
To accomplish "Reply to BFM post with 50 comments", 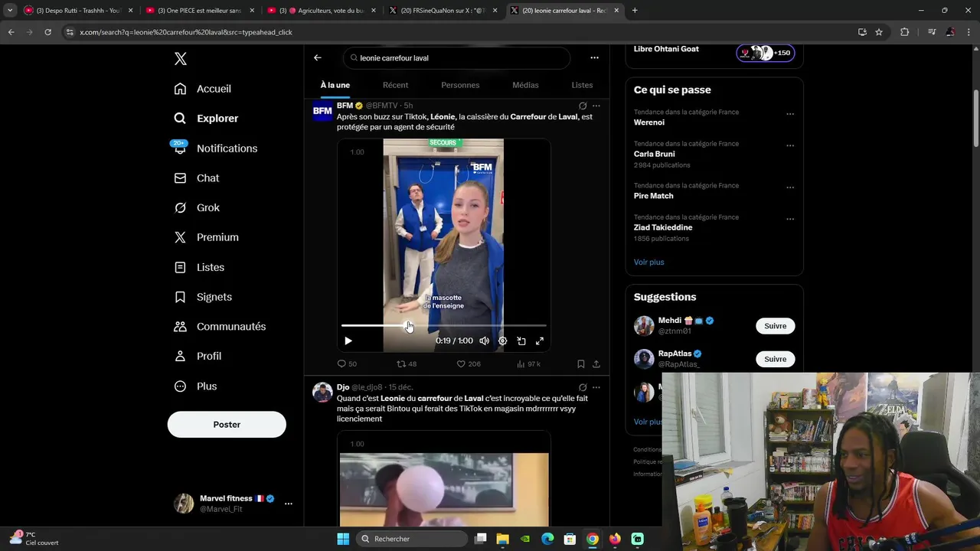I will coord(347,364).
